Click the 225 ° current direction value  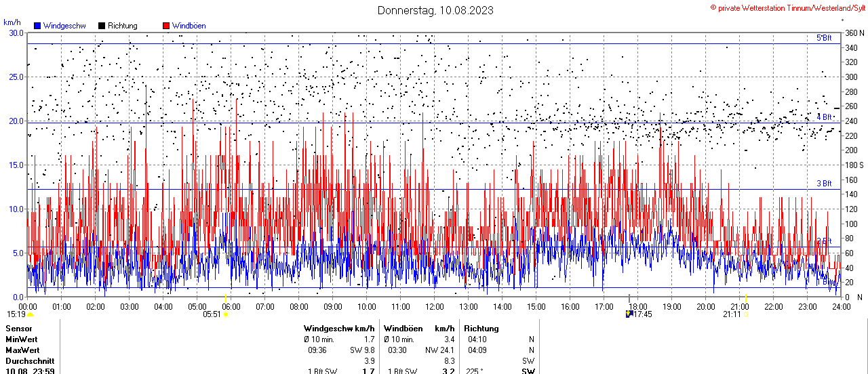pos(475,371)
